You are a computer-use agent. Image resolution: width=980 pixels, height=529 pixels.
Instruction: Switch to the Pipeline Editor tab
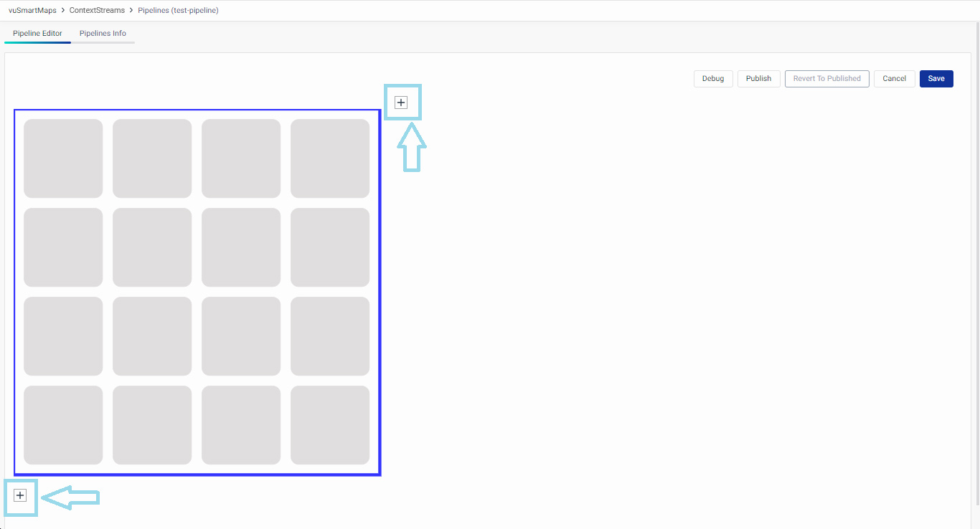(37, 34)
